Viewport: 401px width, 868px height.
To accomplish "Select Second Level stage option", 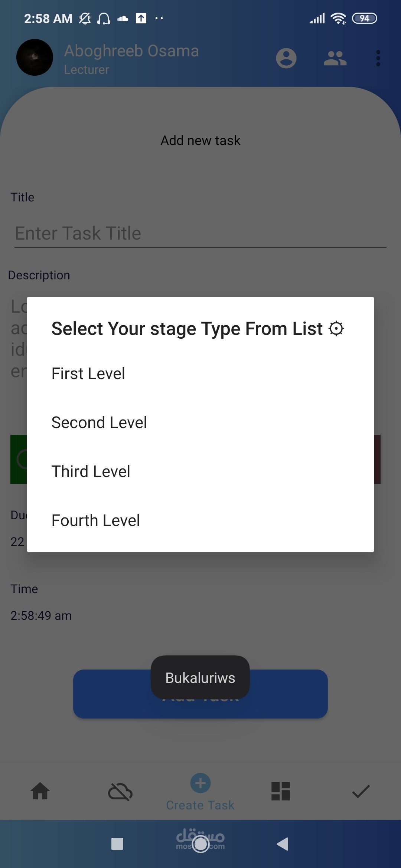I will tap(99, 423).
